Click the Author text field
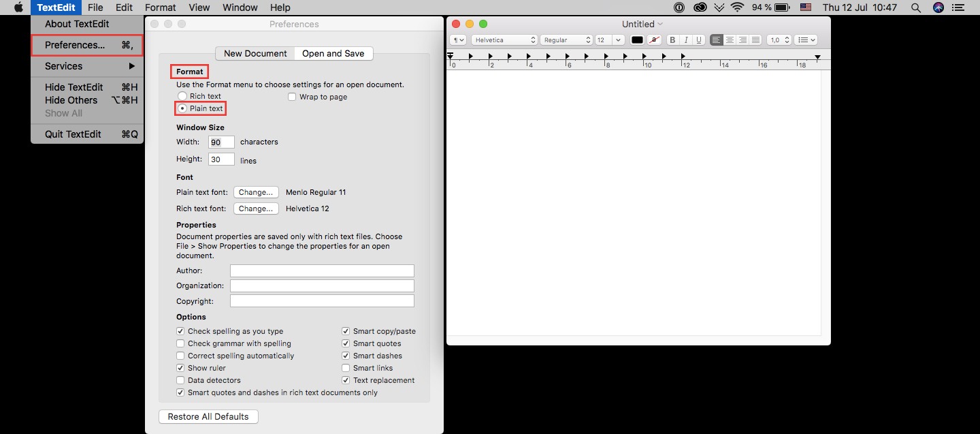This screenshot has height=434, width=980. point(322,270)
